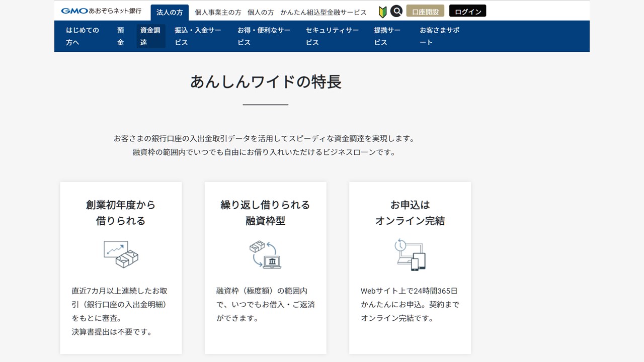Open the はじめての方へ link

tap(82, 36)
